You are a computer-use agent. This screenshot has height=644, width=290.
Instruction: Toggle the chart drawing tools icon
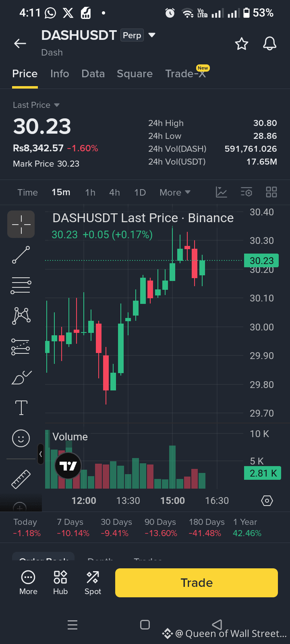pyautogui.click(x=222, y=192)
